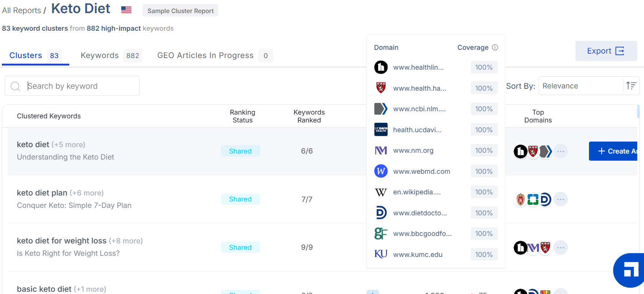Open GEO Articles In Progress tab
Viewport: 644px width, 294px height.
pos(215,55)
